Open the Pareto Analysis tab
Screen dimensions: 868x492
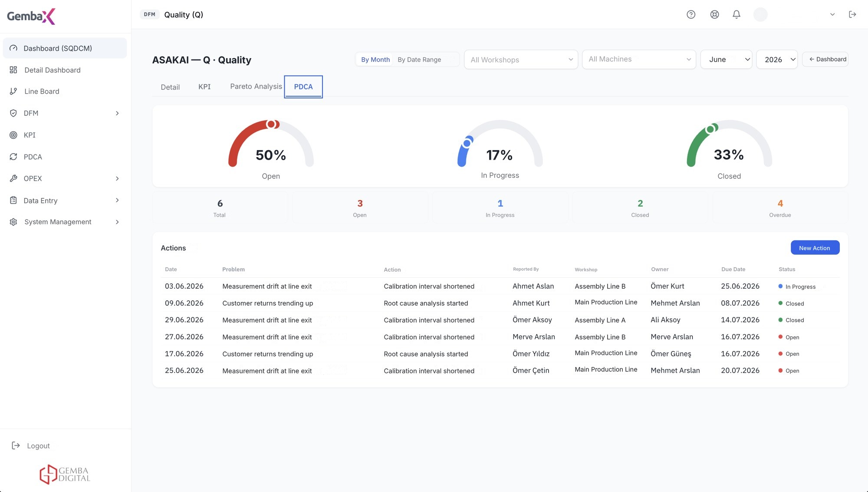pyautogui.click(x=256, y=86)
